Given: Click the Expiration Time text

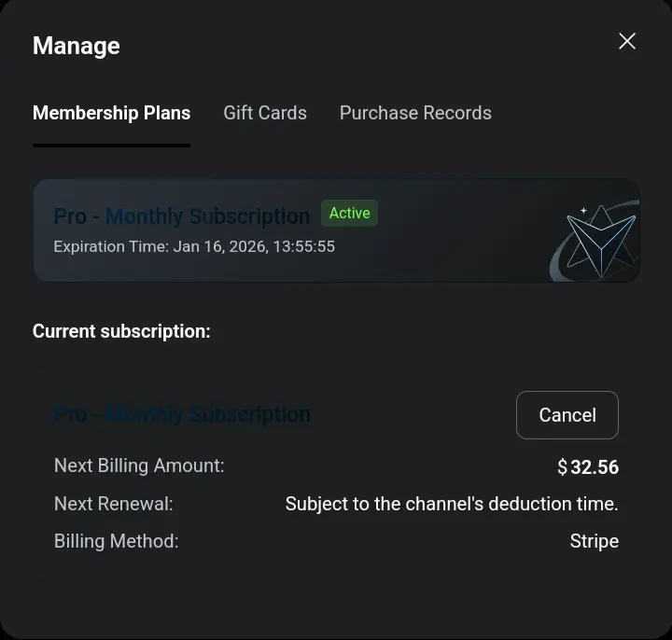Looking at the screenshot, I should (194, 246).
